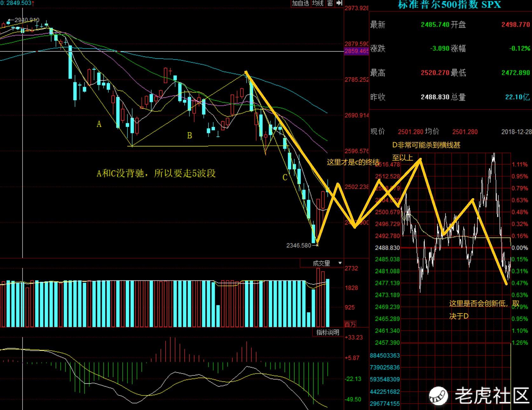Viewport: 532px width, 410px height.
Task: Click the jump-to-end arrow icon
Action: (x=339, y=3)
